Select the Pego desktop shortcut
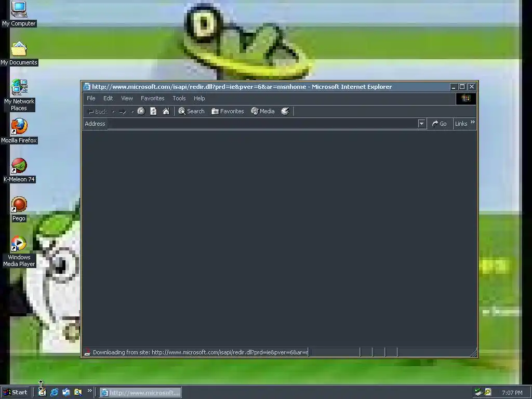This screenshot has height=399, width=532. 19,209
